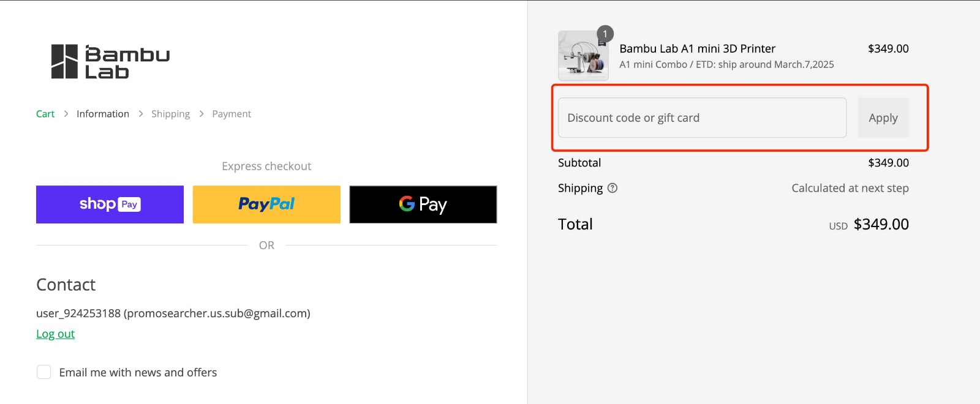This screenshot has width=980, height=404.
Task: Log out of the account
Action: coord(55,333)
